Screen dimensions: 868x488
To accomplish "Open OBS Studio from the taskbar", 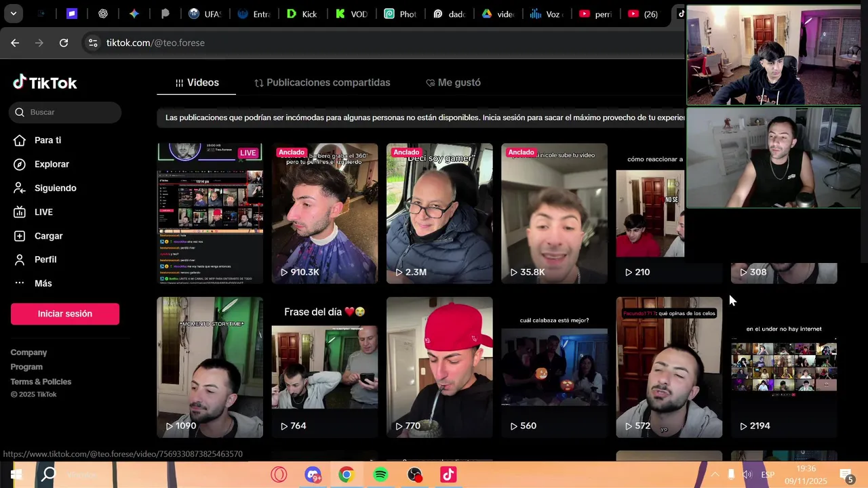I will [x=414, y=474].
